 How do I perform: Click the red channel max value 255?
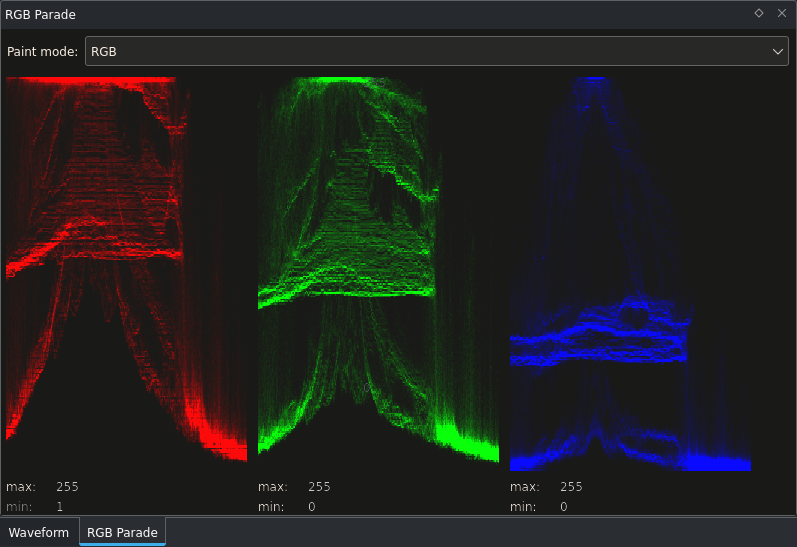67,487
